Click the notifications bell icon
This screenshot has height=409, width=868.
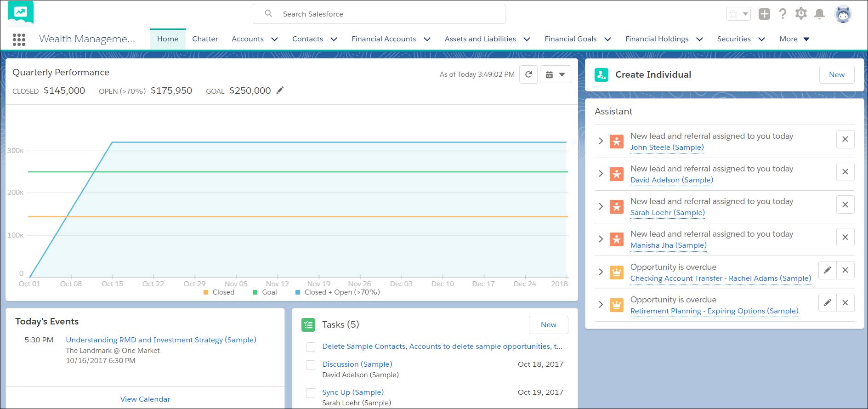point(819,14)
